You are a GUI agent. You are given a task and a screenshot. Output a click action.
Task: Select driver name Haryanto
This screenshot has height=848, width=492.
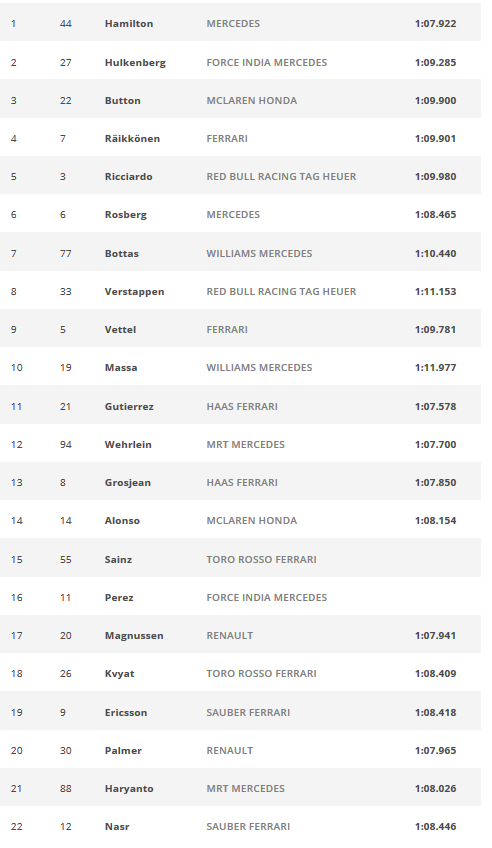[x=129, y=789]
